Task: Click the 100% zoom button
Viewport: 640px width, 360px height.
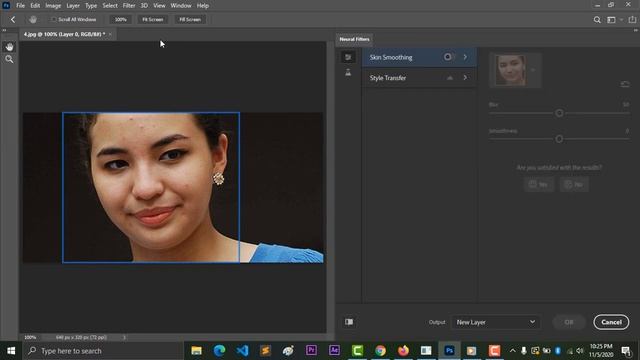Action: pyautogui.click(x=120, y=20)
